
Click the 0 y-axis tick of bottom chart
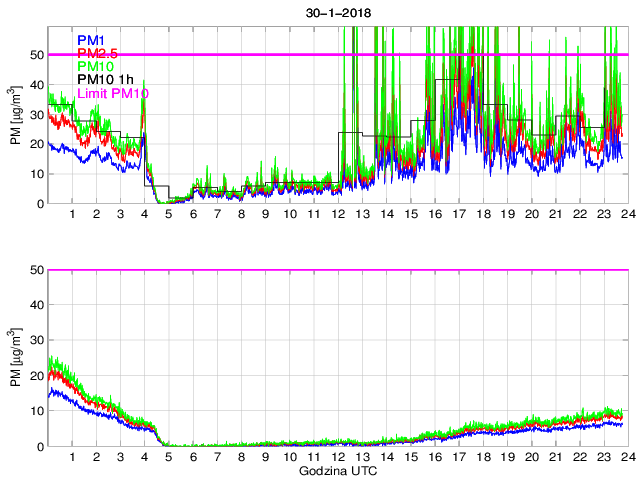(39, 446)
